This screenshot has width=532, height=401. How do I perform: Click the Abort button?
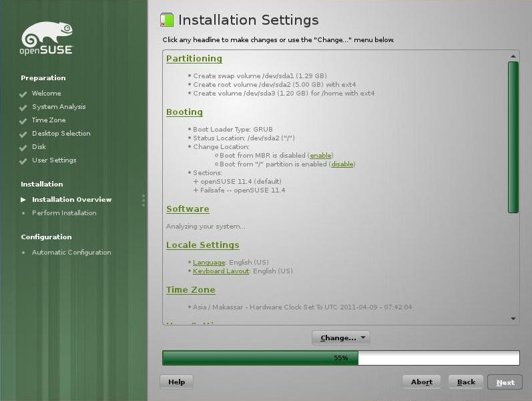pyautogui.click(x=421, y=382)
